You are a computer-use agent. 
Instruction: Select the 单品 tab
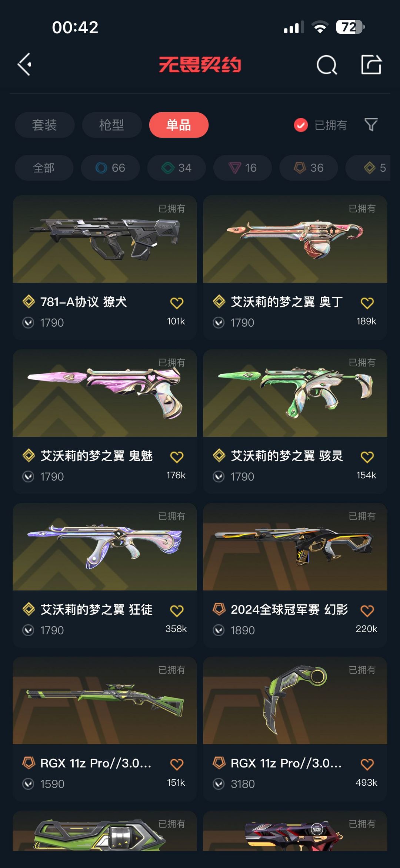179,125
